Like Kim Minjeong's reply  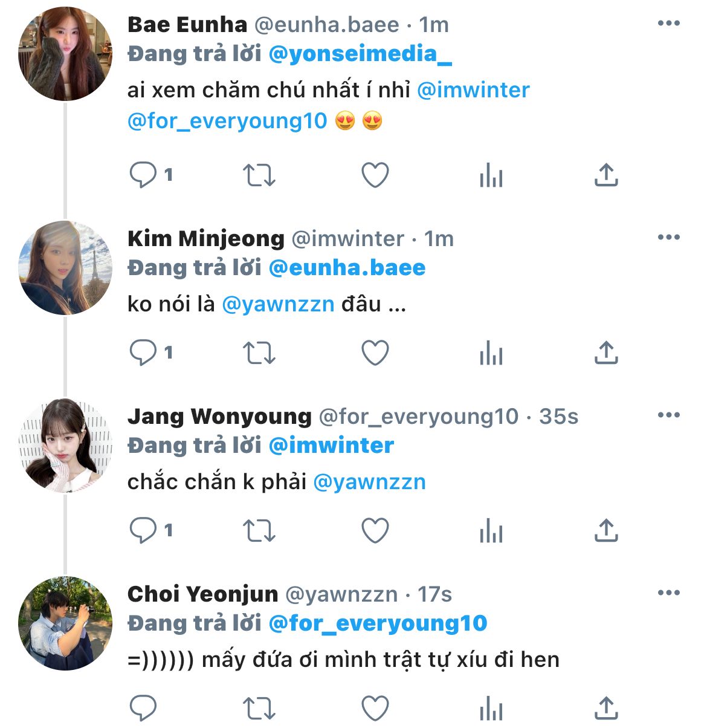coord(375,353)
